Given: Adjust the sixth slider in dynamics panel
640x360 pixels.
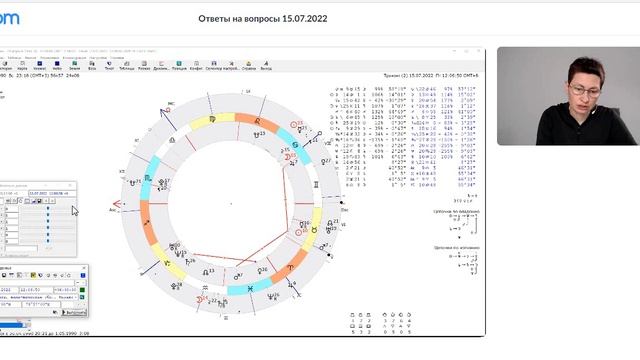Looking at the screenshot, I should pyautogui.click(x=48, y=241).
